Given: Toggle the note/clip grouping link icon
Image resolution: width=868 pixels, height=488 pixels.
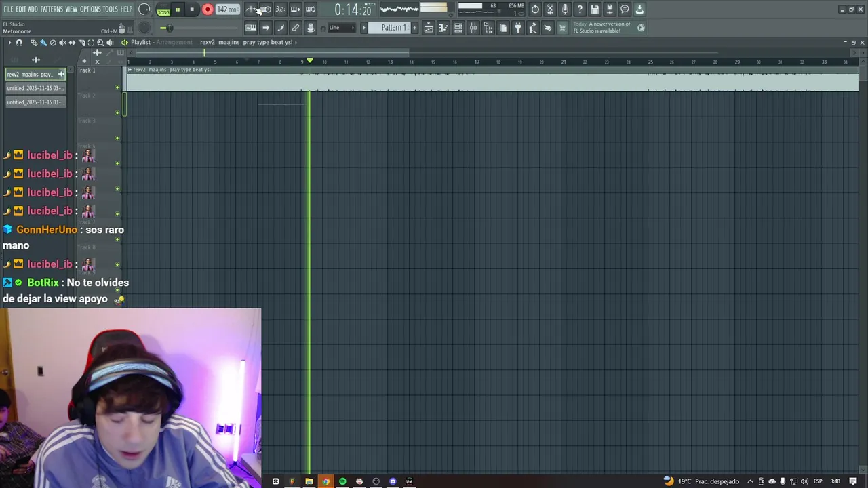Looking at the screenshot, I should pos(295,28).
